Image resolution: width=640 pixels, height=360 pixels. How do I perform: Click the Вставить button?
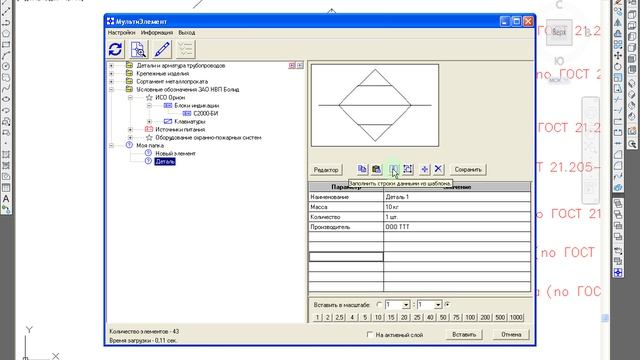464,334
